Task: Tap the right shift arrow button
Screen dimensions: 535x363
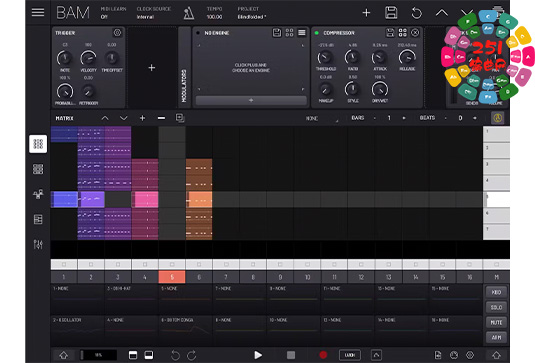Action: pyautogui.click(x=496, y=355)
